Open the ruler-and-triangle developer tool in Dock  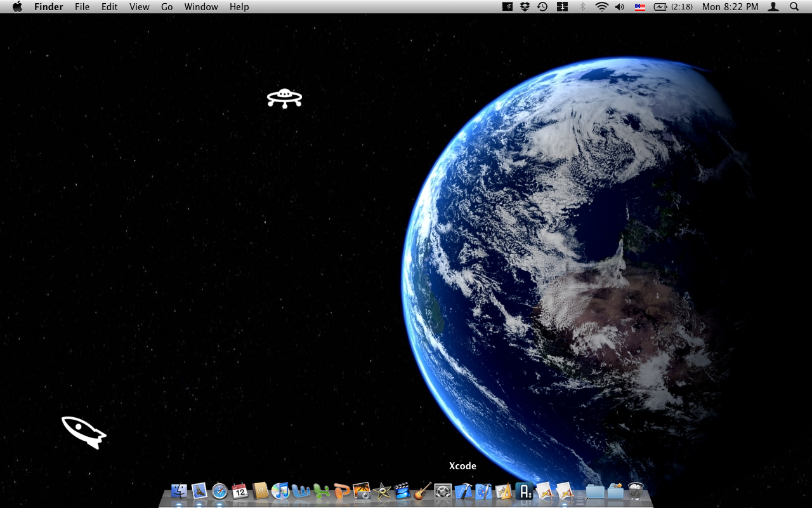[x=504, y=491]
